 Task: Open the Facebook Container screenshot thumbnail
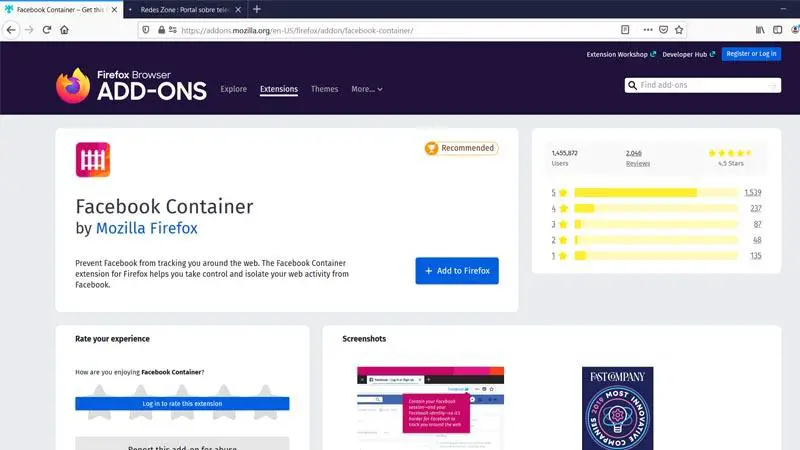tap(431, 408)
